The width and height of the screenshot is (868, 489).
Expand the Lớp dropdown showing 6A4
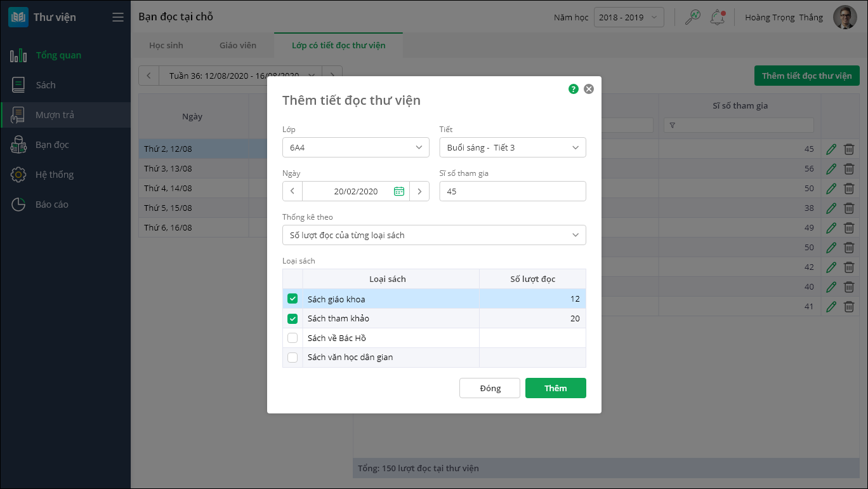[355, 147]
